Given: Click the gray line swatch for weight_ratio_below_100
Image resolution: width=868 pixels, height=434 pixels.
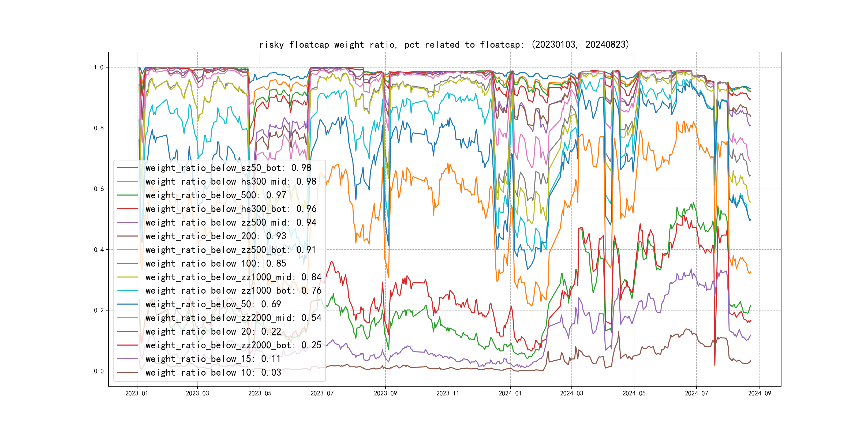Looking at the screenshot, I should [x=128, y=264].
